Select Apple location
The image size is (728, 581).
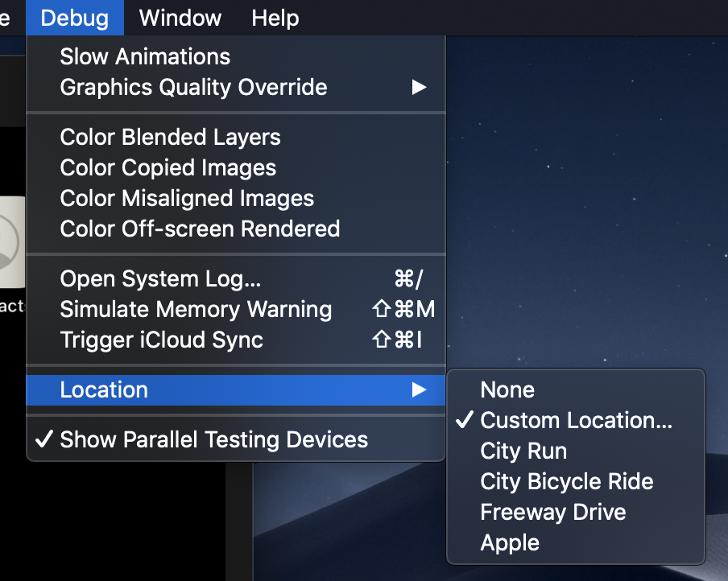click(576, 542)
